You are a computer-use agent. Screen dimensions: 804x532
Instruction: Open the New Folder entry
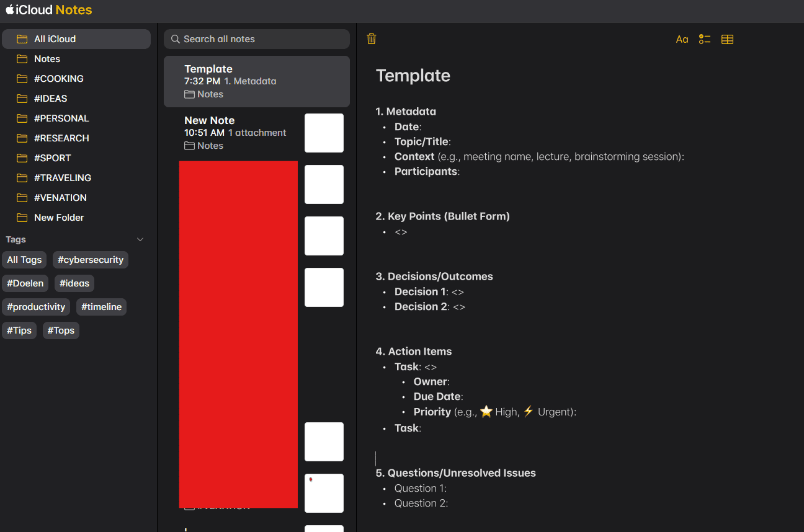[x=76, y=218]
